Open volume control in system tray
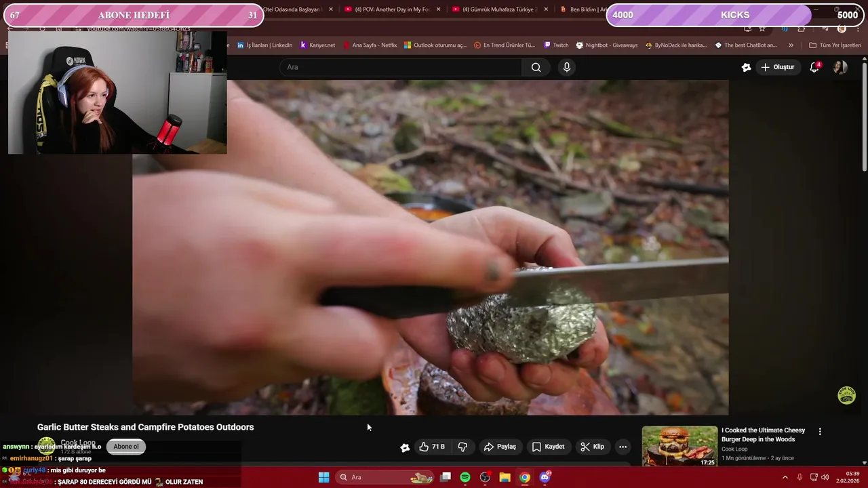 point(825,477)
